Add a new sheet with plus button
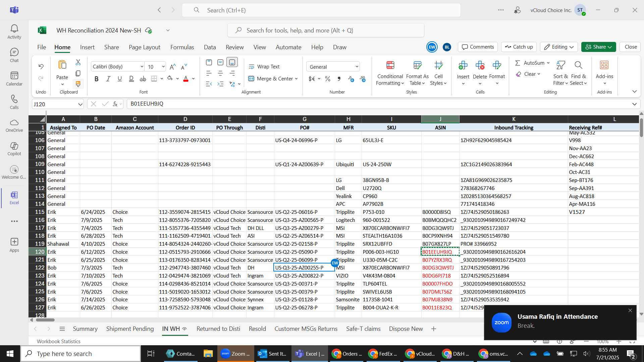The width and height of the screenshot is (644, 362). coord(434,329)
